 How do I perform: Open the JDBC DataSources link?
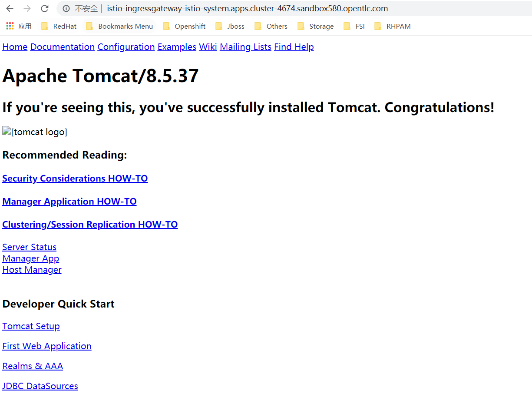point(40,386)
